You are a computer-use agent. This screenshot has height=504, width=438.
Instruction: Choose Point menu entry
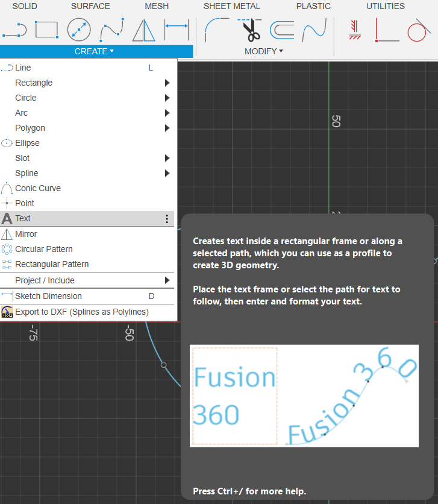pos(87,203)
